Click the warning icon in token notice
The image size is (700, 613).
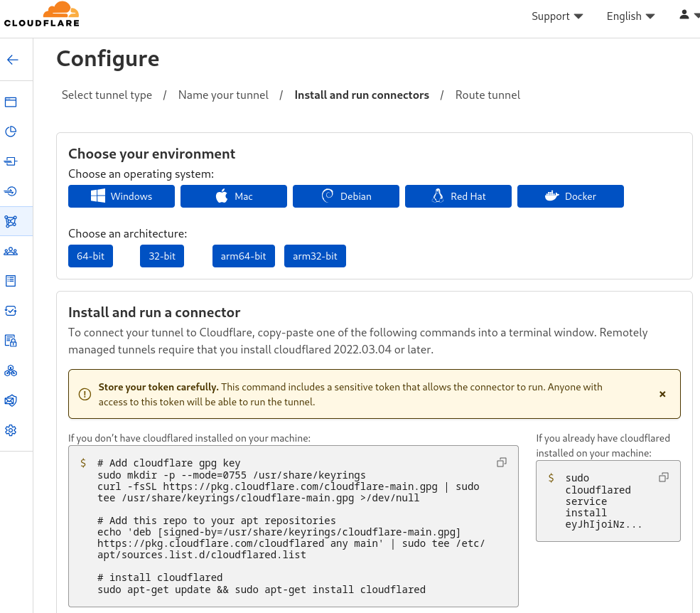tap(85, 394)
